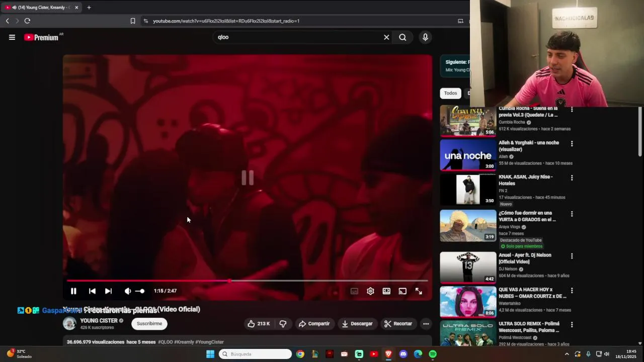Open the YouTube guide hamburger menu
Image resolution: width=644 pixels, height=362 pixels.
(12, 37)
